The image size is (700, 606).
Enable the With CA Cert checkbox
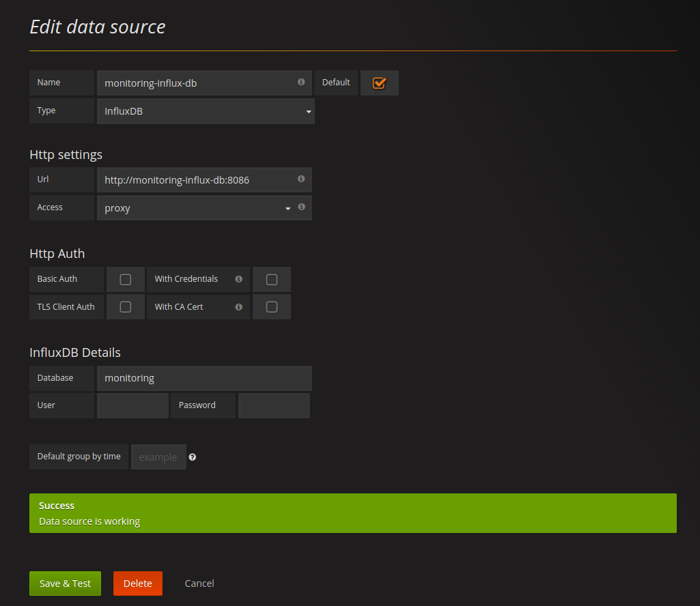271,307
